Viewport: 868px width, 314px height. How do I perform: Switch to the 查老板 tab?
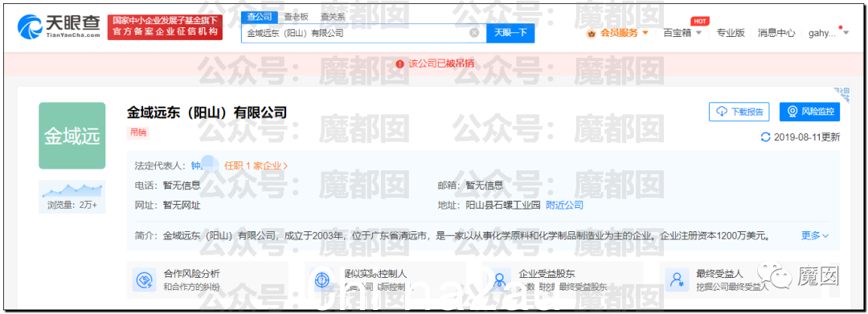pyautogui.click(x=296, y=17)
